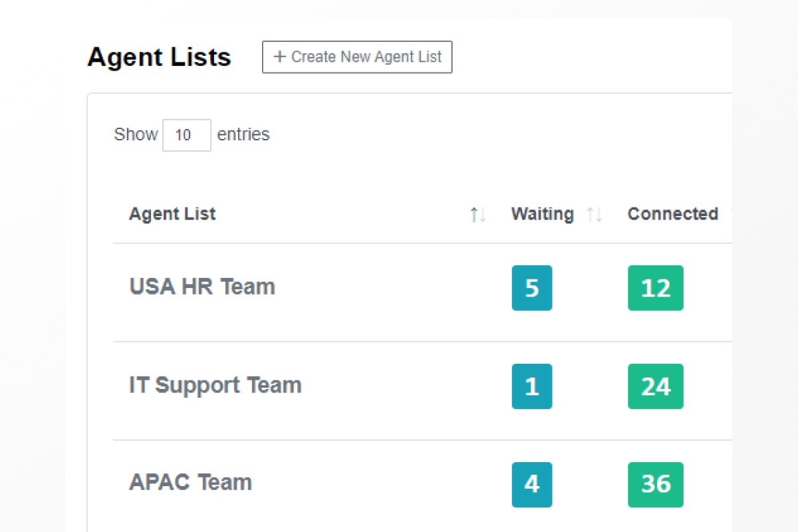Click IT Support Team waiting badge 1
The height and width of the screenshot is (532, 798).
532,386
